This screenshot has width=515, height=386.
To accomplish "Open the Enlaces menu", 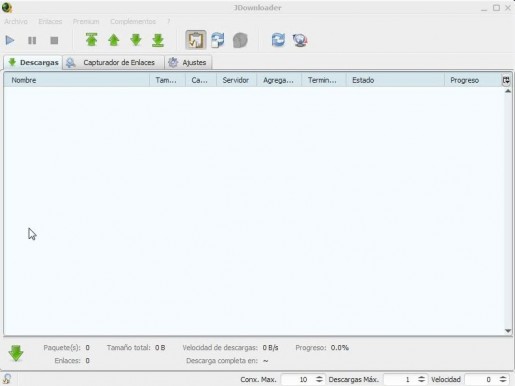I will [50, 21].
